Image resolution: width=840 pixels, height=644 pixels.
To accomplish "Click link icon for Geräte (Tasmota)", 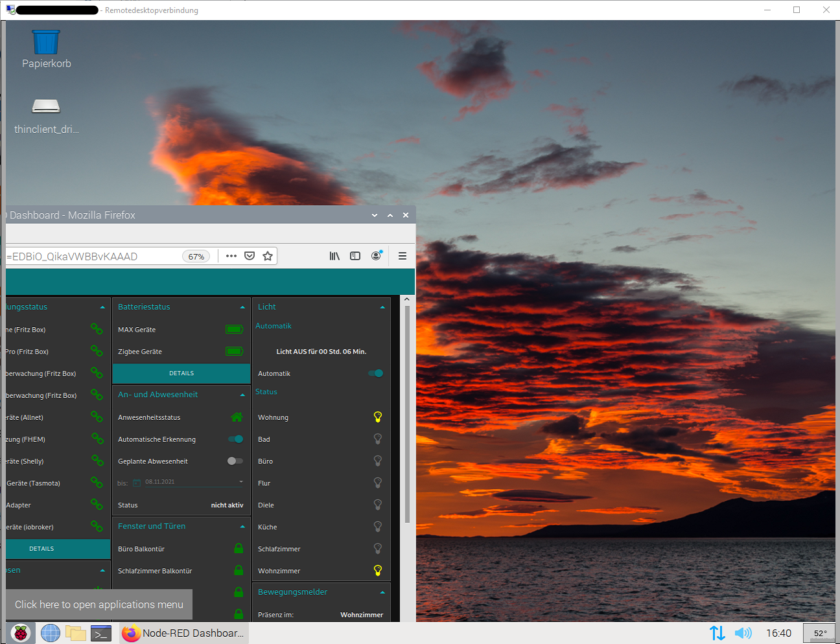I will click(97, 483).
